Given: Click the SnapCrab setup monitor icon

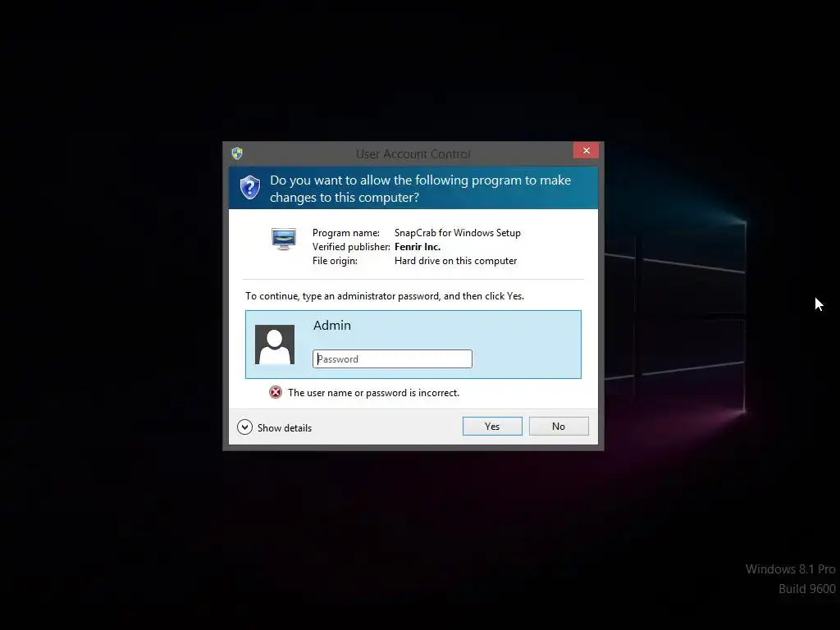Looking at the screenshot, I should point(283,239).
